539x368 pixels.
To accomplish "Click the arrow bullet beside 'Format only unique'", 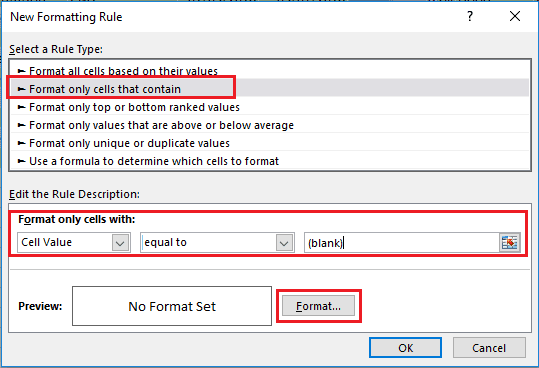I will 22,143.
